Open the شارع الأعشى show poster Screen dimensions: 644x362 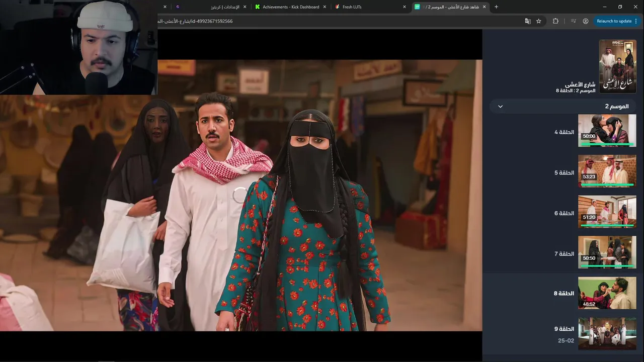[x=617, y=66]
